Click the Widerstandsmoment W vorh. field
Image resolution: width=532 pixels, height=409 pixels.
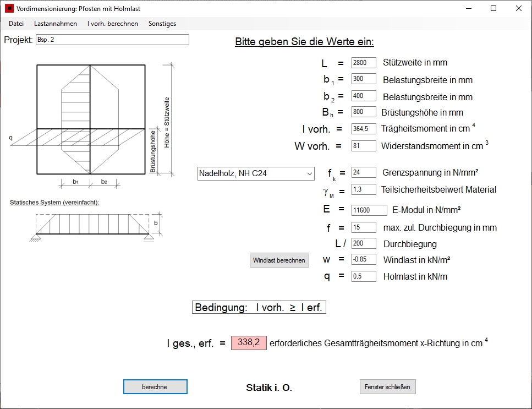pos(364,146)
